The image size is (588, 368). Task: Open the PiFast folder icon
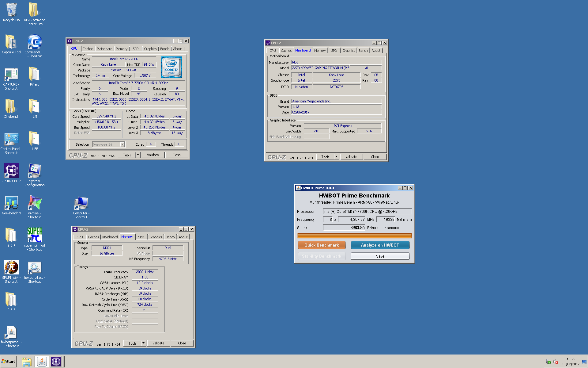click(x=34, y=77)
